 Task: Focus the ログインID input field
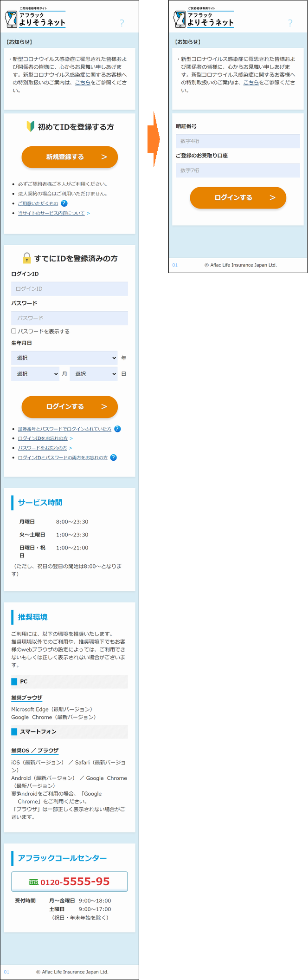pos(70,289)
